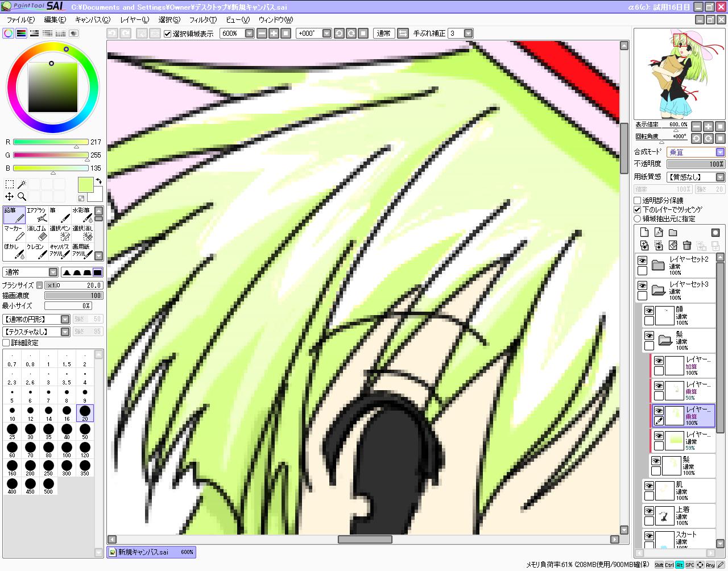Adjust the red R color slider
Screen dimensions: 728x571
click(x=51, y=142)
